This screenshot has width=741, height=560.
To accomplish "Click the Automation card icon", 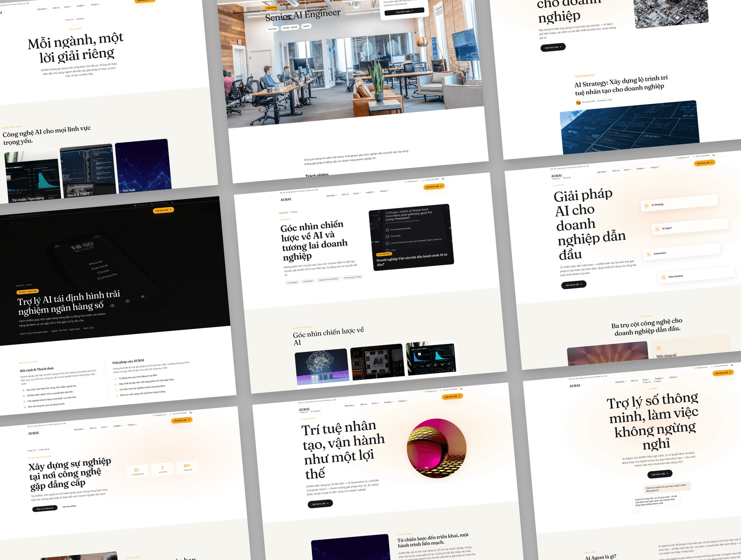I will [649, 254].
